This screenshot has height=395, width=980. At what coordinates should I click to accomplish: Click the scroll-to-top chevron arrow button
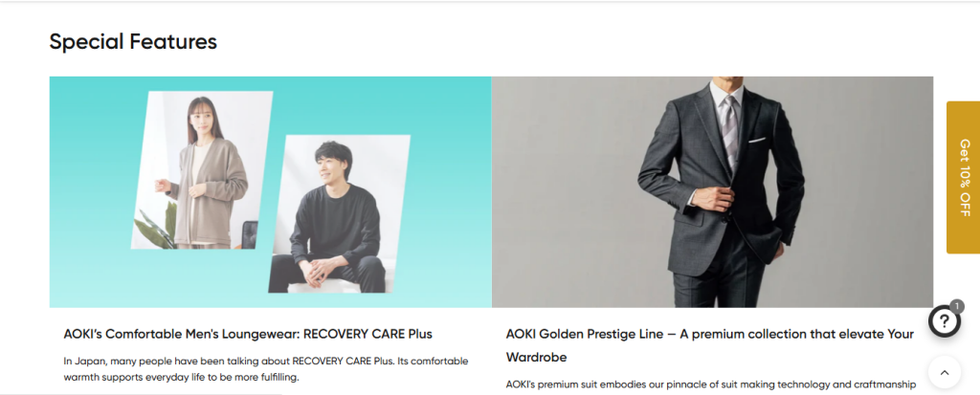pos(945,372)
